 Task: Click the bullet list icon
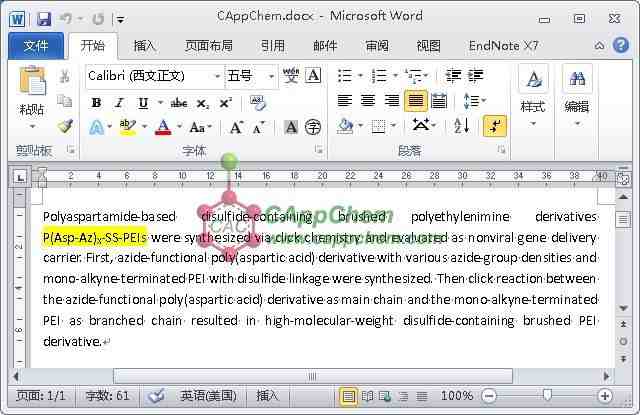(345, 76)
